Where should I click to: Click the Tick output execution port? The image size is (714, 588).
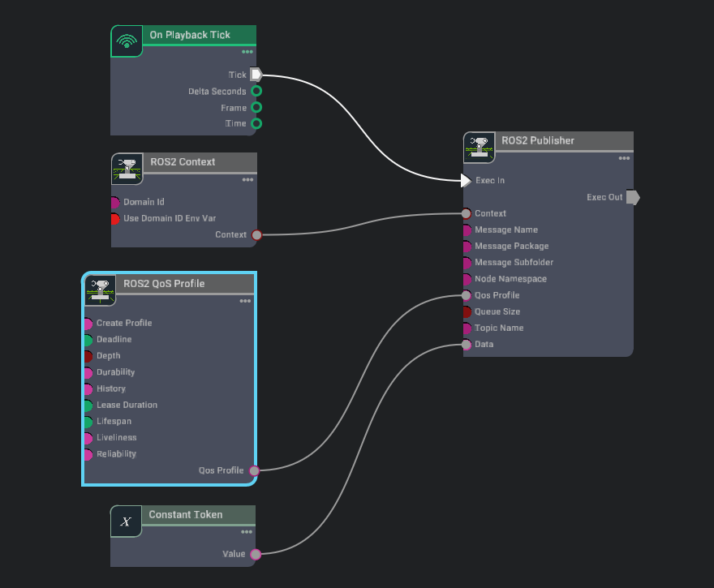coord(256,75)
